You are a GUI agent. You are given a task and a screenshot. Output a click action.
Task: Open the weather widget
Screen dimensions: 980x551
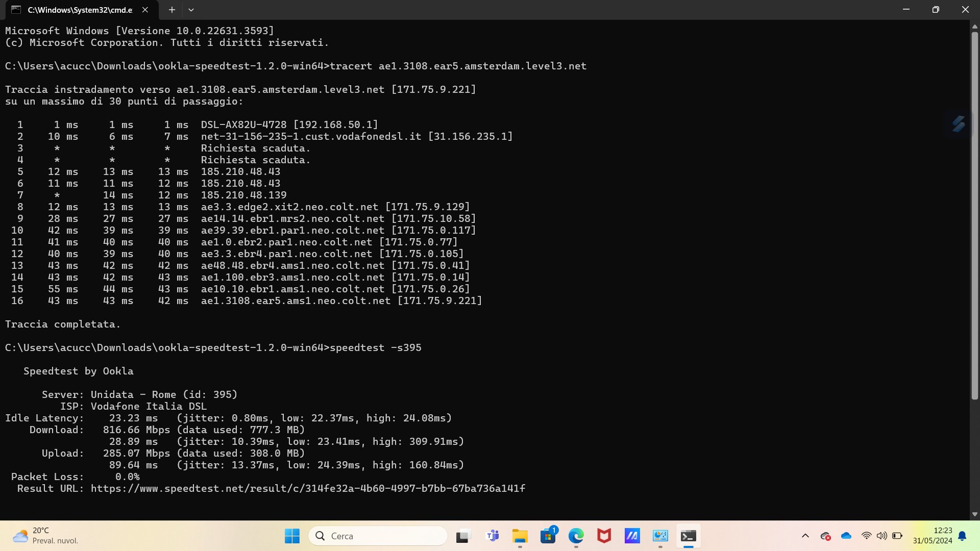click(46, 536)
